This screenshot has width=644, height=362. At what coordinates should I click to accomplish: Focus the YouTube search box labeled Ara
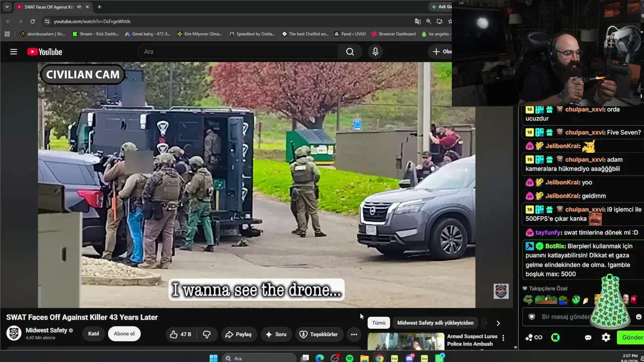238,52
